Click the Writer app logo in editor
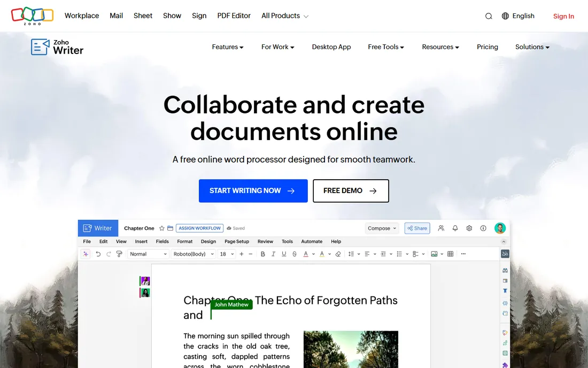Screen dimensions: 588x368 [x=98, y=228]
